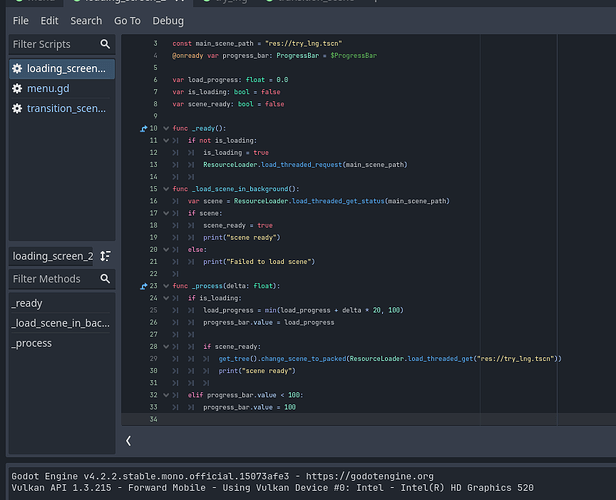
Task: Click the gear icon of loading_screen script
Action: [x=16, y=69]
